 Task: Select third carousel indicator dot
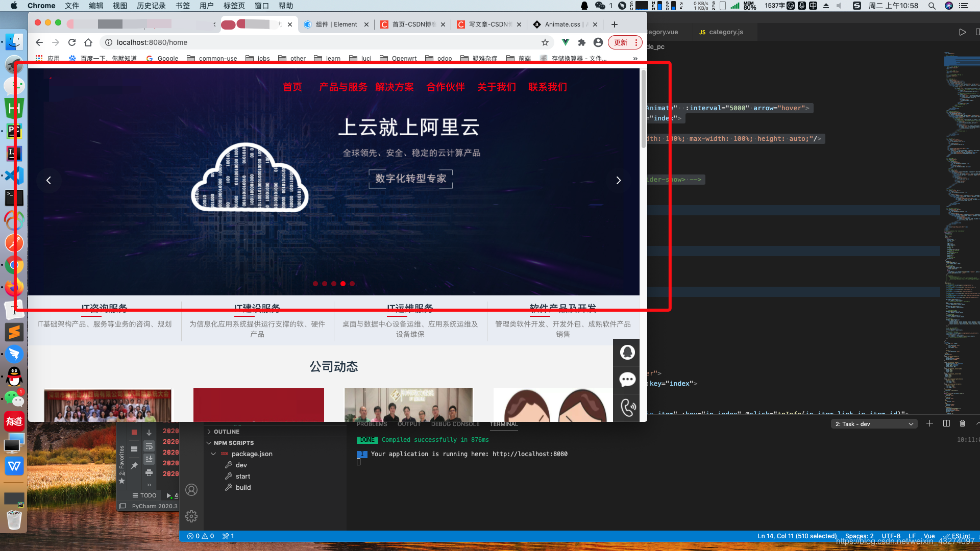pyautogui.click(x=334, y=284)
